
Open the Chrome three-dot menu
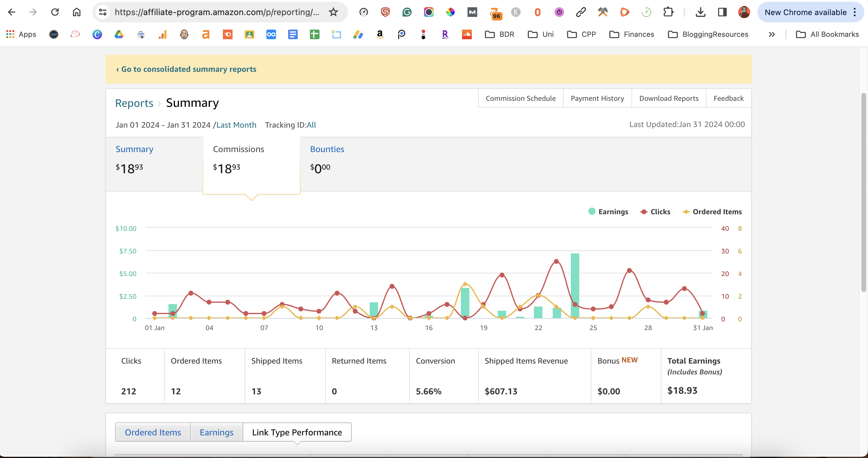(x=855, y=12)
